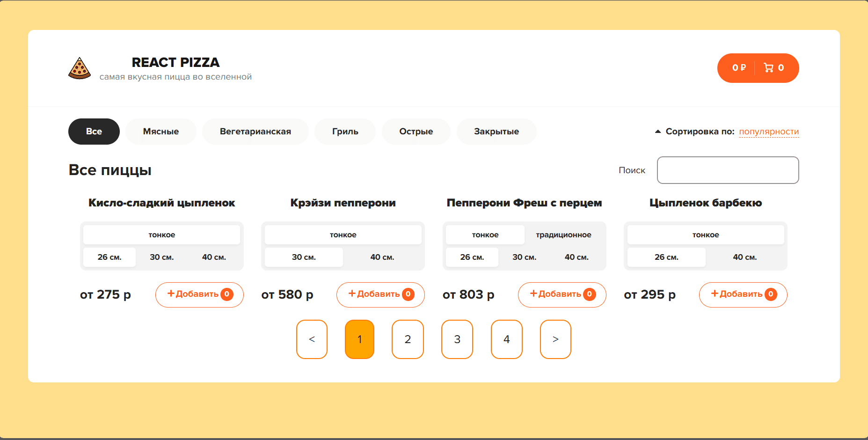
Task: Select традиционное dough for Пепперони Фреш
Action: [564, 235]
